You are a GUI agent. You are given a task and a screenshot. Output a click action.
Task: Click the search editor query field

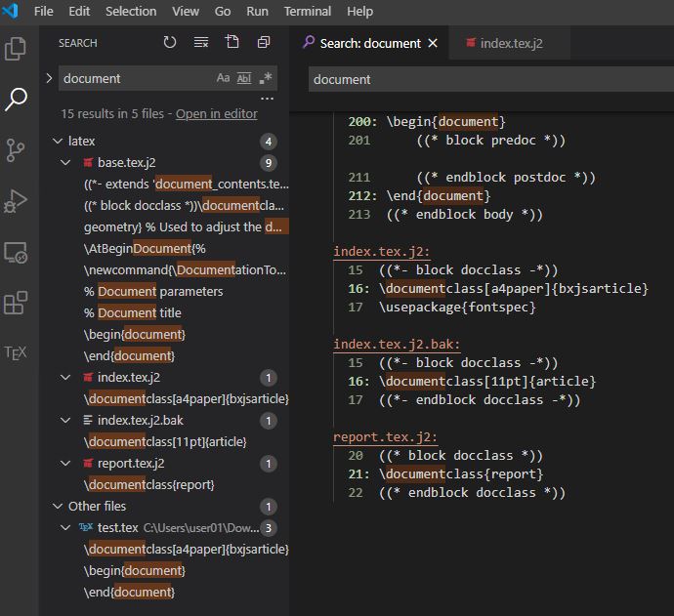(x=491, y=79)
